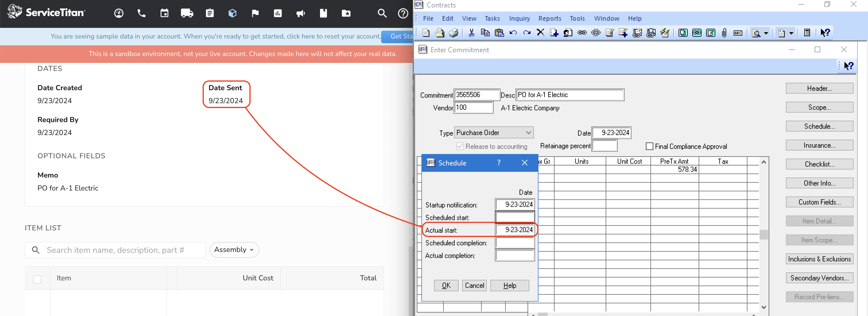The width and height of the screenshot is (868, 316).
Task: Click the ServiceTitan search magnifier icon
Action: click(382, 13)
